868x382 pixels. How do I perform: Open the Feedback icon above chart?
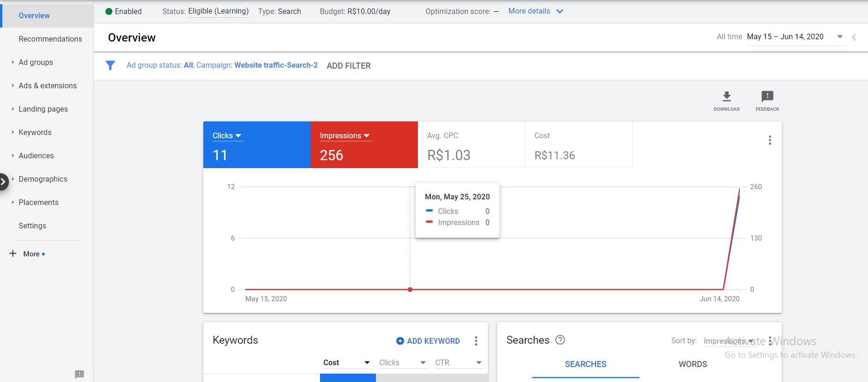point(767,97)
